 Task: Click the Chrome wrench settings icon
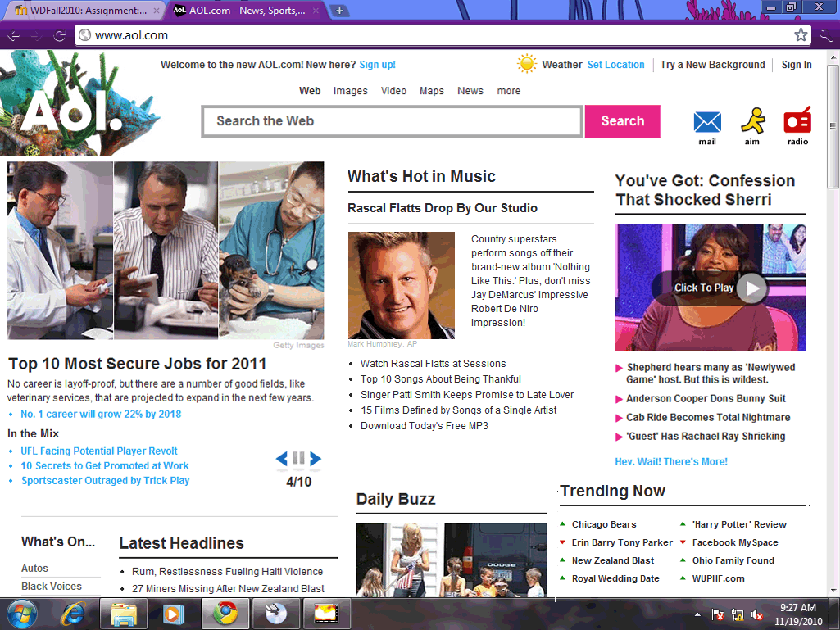point(826,35)
